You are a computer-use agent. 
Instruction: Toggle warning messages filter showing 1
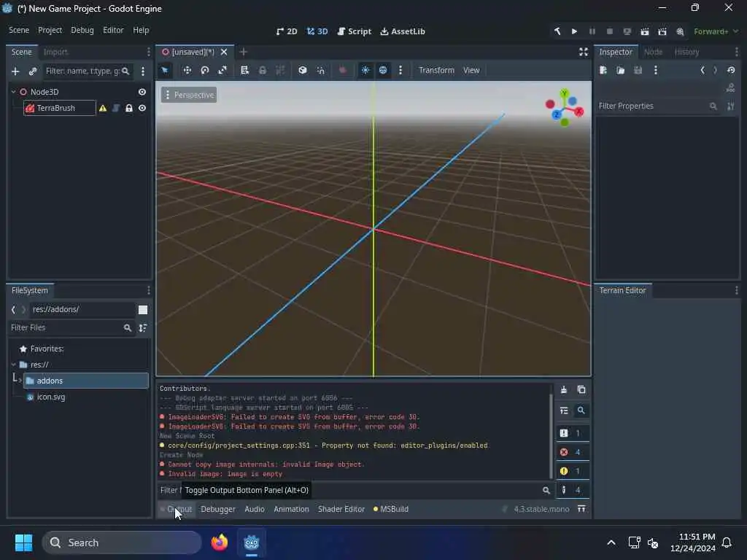pyautogui.click(x=573, y=471)
